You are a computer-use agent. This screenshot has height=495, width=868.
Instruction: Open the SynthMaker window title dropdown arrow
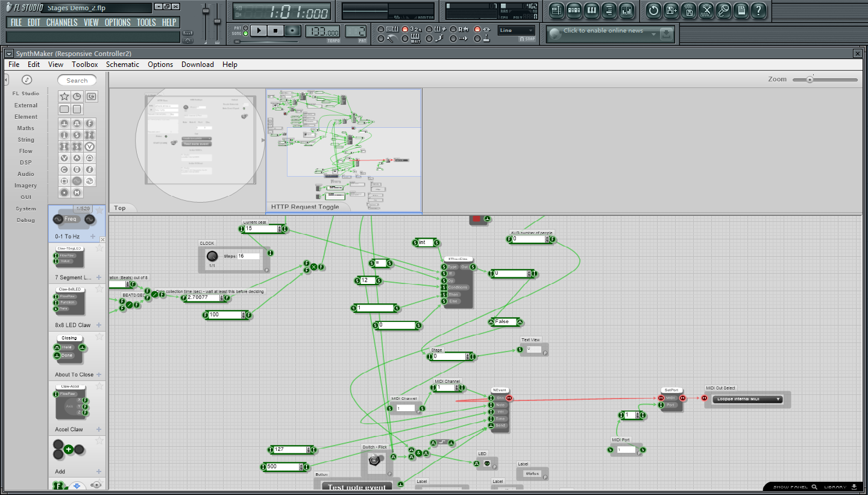[x=9, y=54]
